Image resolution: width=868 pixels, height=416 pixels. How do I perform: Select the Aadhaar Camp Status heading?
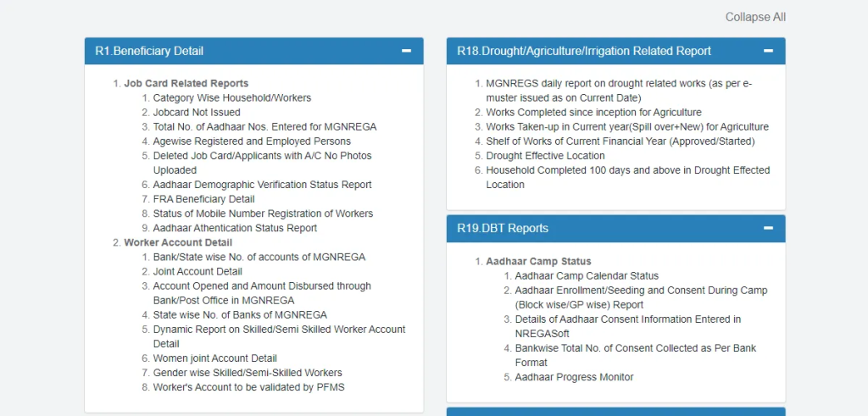538,261
